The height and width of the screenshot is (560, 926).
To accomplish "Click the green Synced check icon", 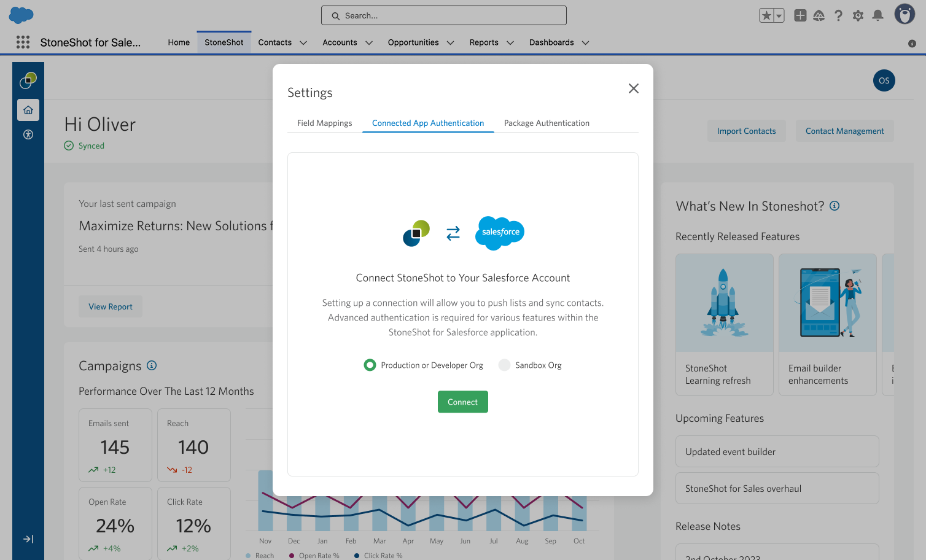I will coord(69,146).
